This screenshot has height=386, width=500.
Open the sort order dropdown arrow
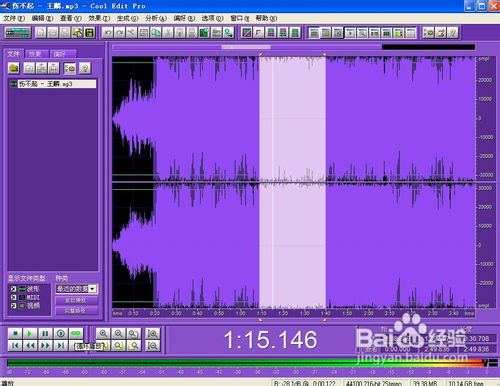93,289
